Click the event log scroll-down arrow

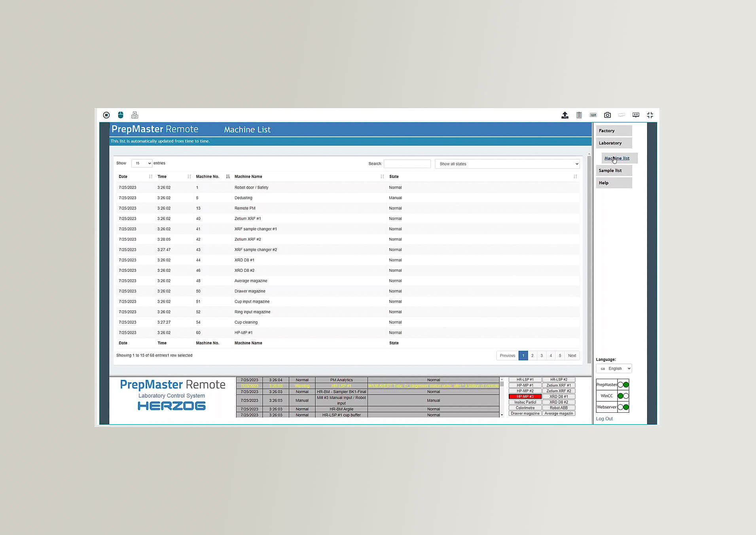pyautogui.click(x=502, y=415)
